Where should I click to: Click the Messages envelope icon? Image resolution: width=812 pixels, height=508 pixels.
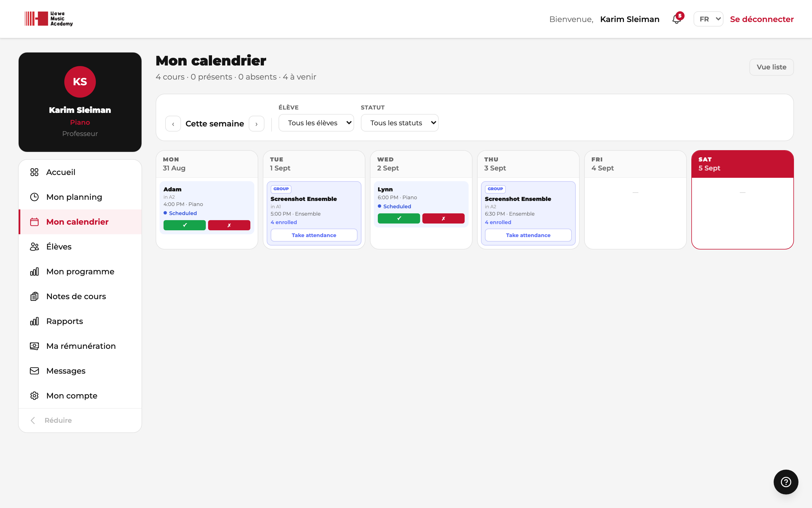pos(34,371)
